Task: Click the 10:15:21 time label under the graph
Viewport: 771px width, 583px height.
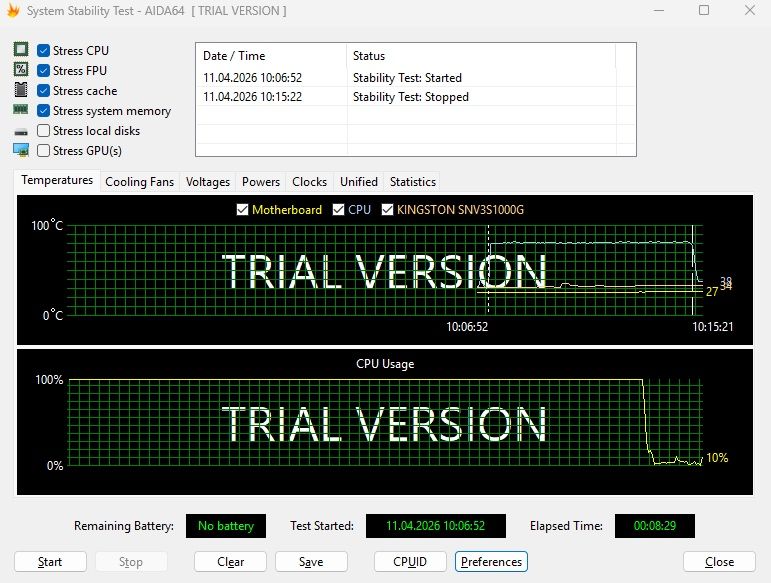Action: pos(712,327)
